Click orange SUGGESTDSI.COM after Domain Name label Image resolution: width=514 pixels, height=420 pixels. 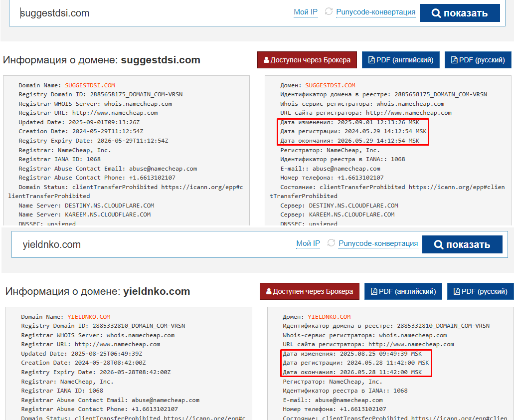[90, 85]
